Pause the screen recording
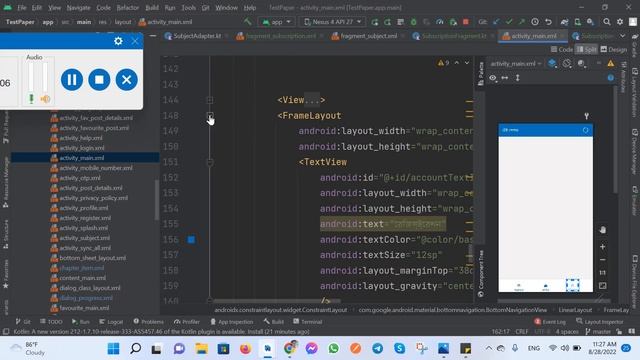Viewport: 640px width, 360px height. [72, 80]
